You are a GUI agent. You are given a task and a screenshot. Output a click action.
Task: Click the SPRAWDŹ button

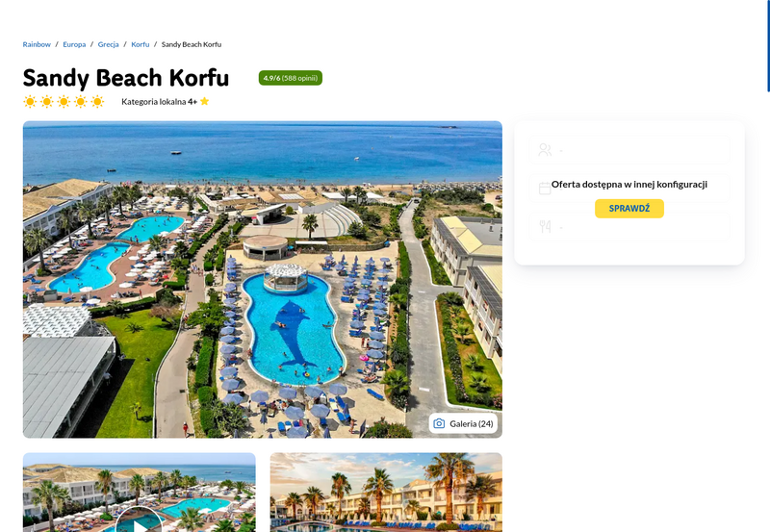tap(629, 209)
